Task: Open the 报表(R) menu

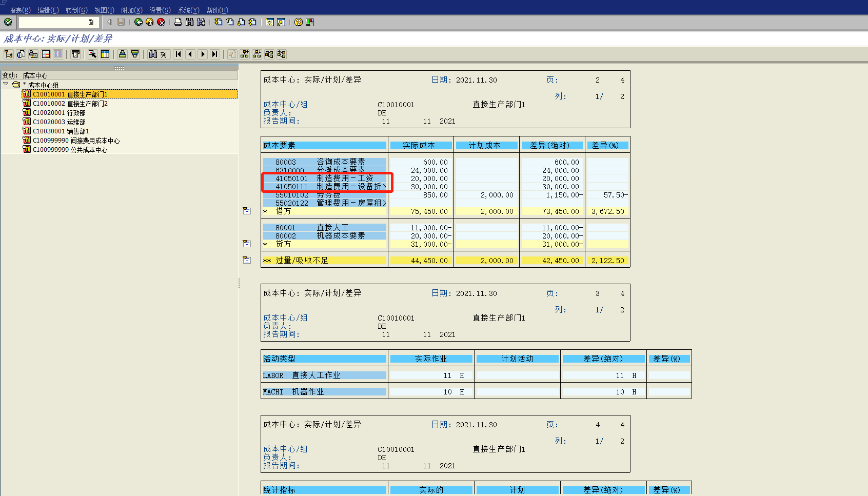Action: 20,10
